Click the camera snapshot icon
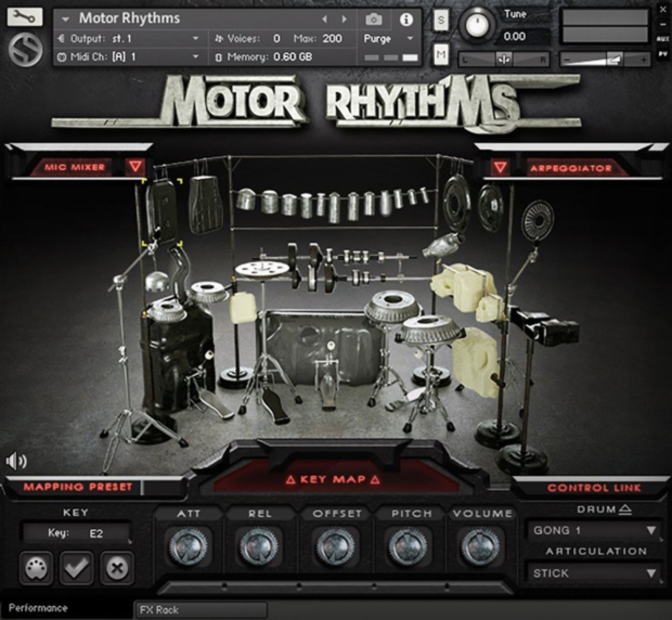Screen dimensions: 672x620 pos(373,20)
